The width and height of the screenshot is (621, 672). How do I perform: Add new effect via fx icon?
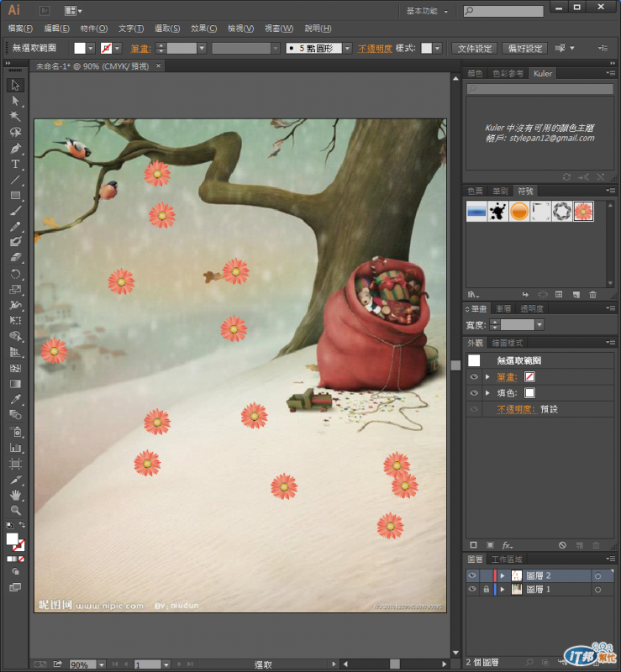point(508,545)
